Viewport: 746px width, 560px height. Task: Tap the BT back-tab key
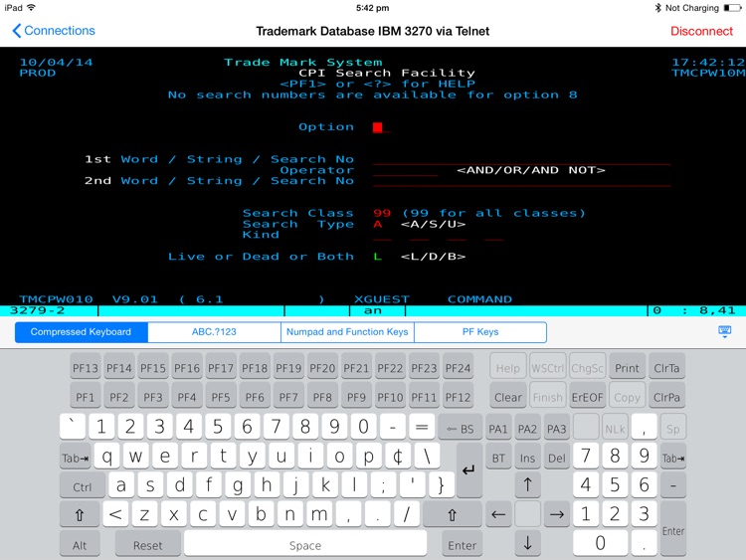498,458
